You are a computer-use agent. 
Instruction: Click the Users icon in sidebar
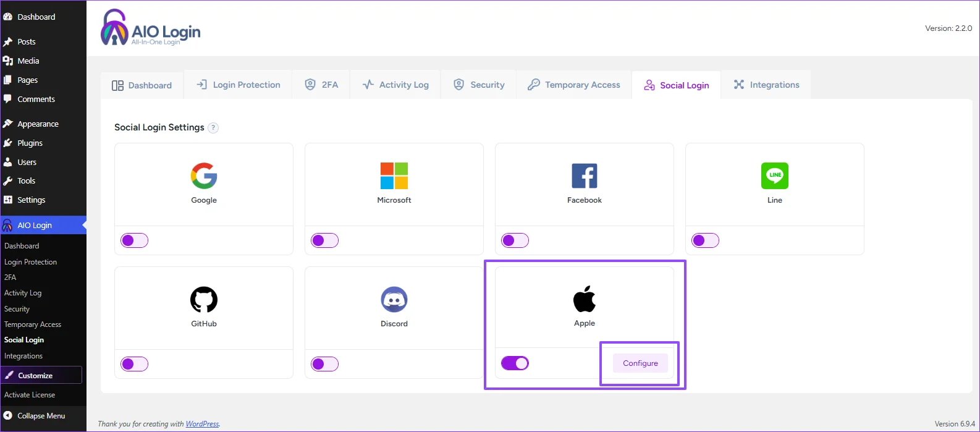coord(8,162)
